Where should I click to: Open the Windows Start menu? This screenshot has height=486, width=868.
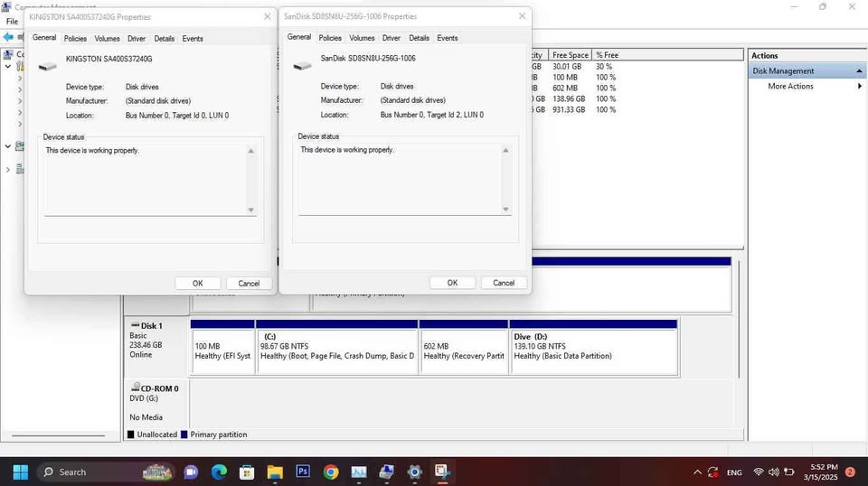[21, 472]
